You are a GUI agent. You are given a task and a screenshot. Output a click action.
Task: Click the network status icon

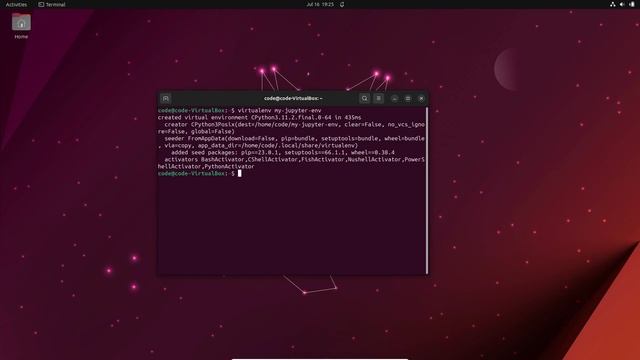tap(612, 4)
